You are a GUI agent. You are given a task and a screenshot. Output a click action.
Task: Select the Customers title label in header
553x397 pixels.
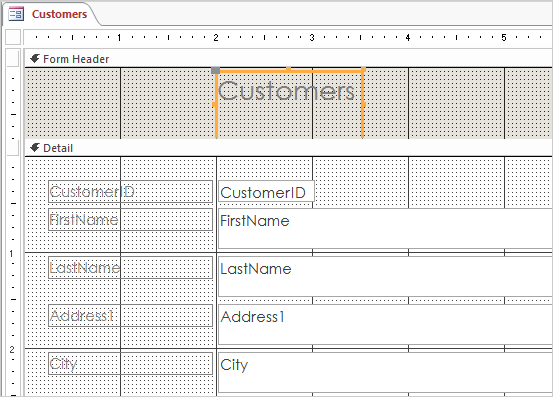click(290, 104)
